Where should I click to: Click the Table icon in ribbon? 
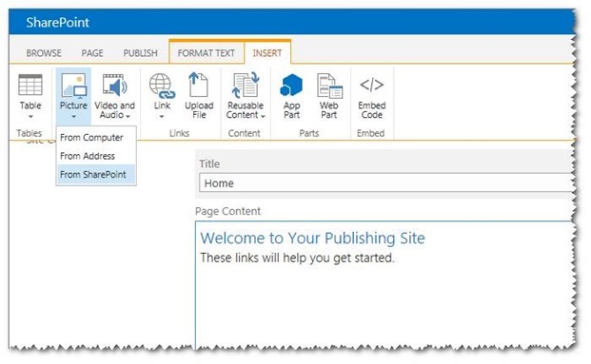[x=30, y=85]
